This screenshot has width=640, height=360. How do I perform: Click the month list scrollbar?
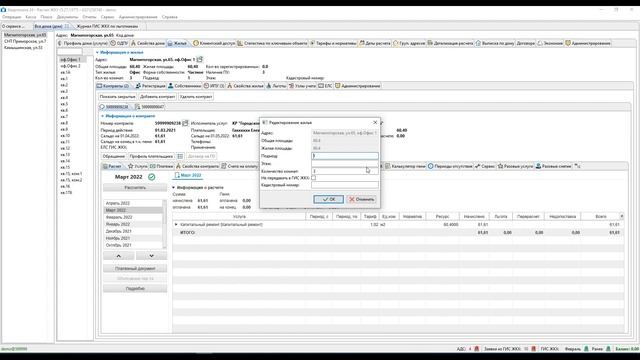tap(165, 224)
